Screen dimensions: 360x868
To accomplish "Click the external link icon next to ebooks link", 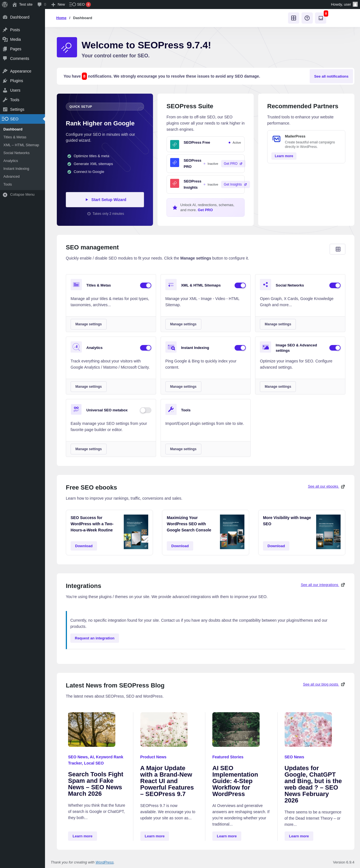I will (x=343, y=486).
